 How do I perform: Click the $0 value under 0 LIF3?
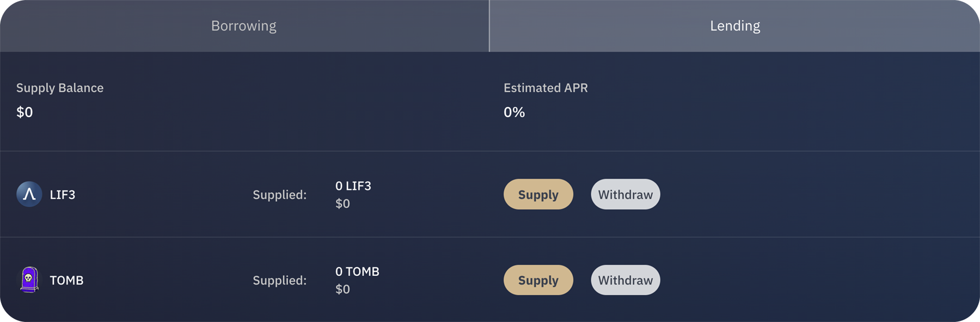click(x=342, y=203)
